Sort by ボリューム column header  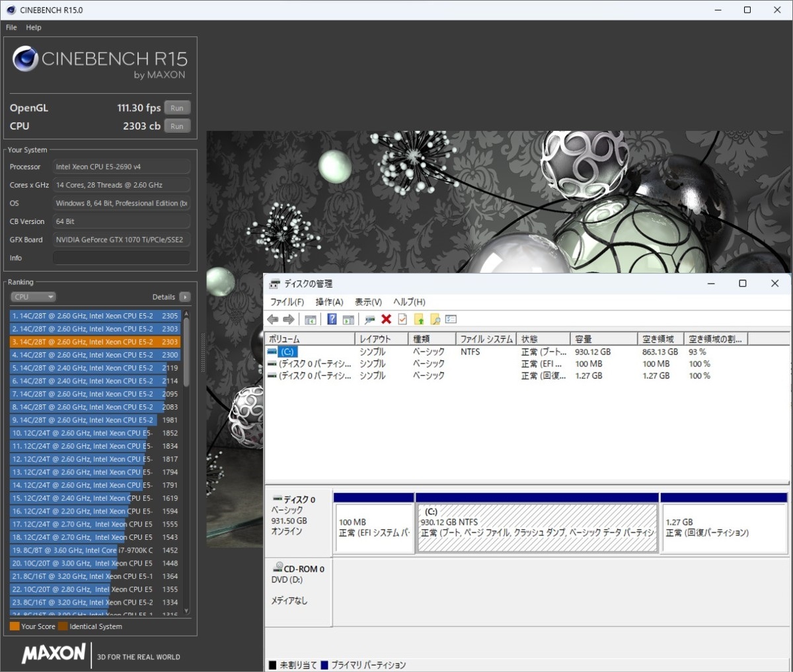coord(309,339)
